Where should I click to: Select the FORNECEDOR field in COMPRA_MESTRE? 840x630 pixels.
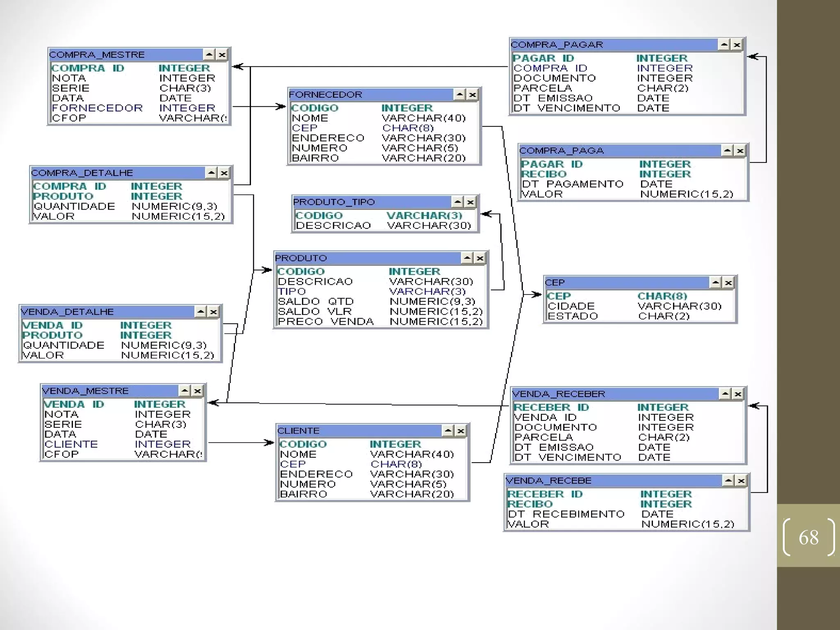[97, 108]
